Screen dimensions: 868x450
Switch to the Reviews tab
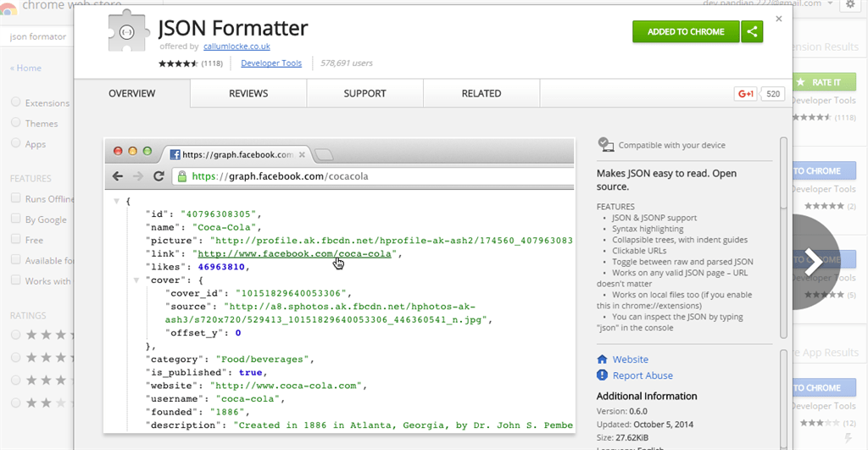(x=248, y=93)
